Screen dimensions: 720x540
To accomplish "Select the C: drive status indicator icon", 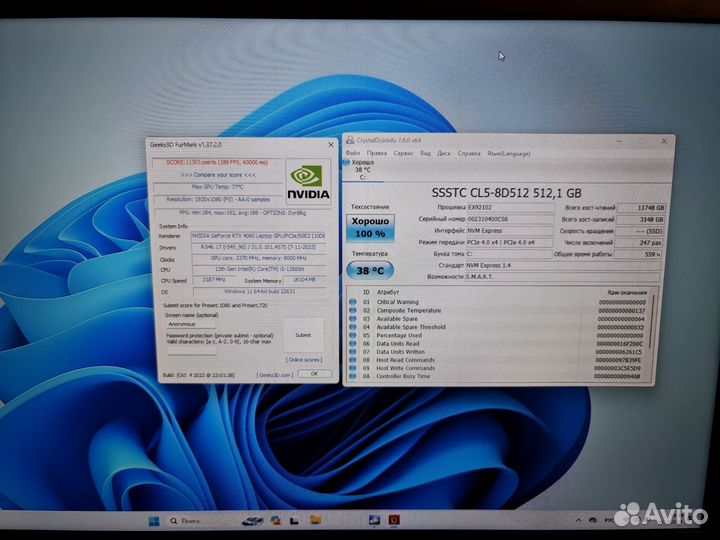I will (x=347, y=162).
